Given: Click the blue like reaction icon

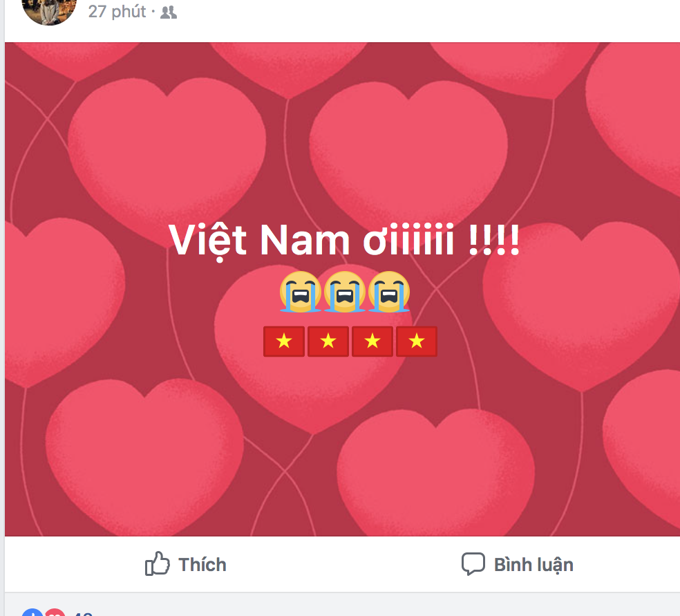Looking at the screenshot, I should (32, 612).
